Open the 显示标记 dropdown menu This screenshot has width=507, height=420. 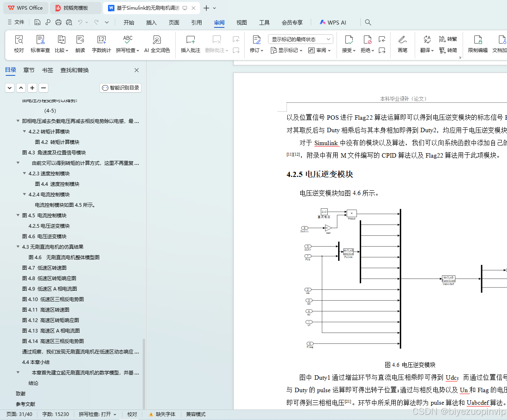[x=287, y=50]
